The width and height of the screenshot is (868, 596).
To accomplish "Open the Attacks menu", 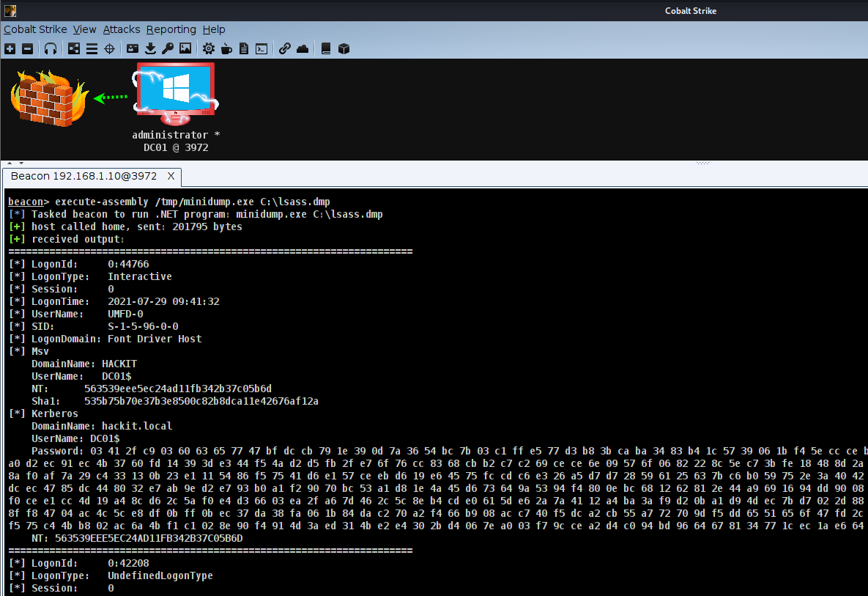I will tap(122, 29).
